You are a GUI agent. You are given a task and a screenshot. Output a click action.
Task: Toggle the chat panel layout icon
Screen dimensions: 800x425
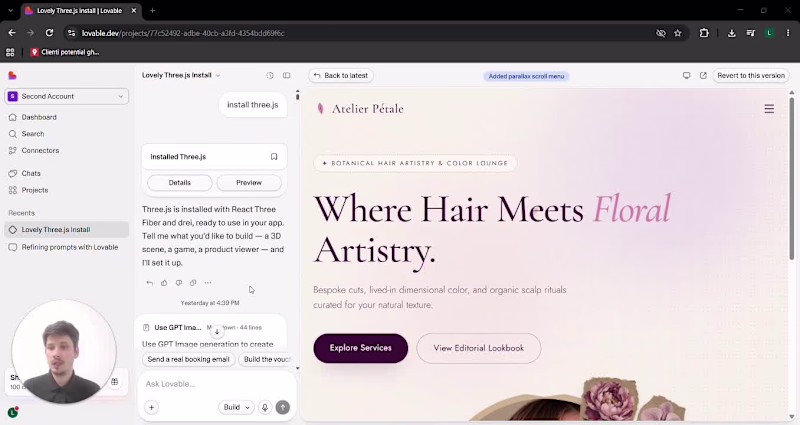[287, 76]
